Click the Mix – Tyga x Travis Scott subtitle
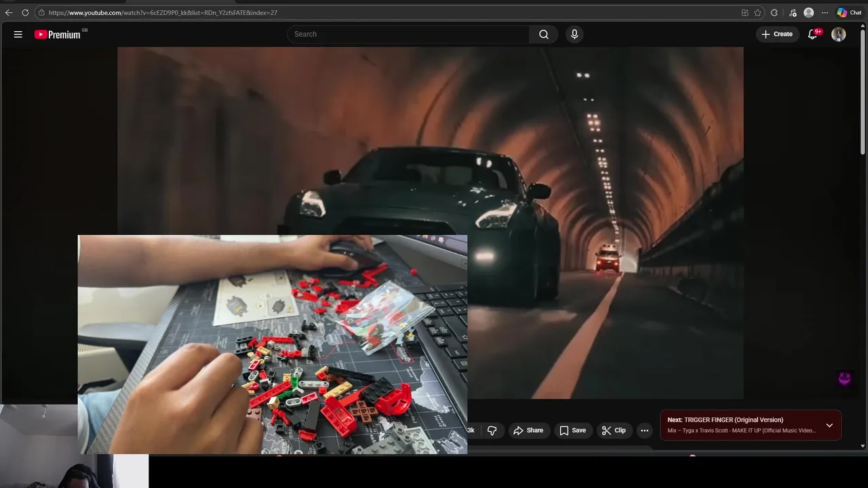The height and width of the screenshot is (488, 868). click(741, 430)
